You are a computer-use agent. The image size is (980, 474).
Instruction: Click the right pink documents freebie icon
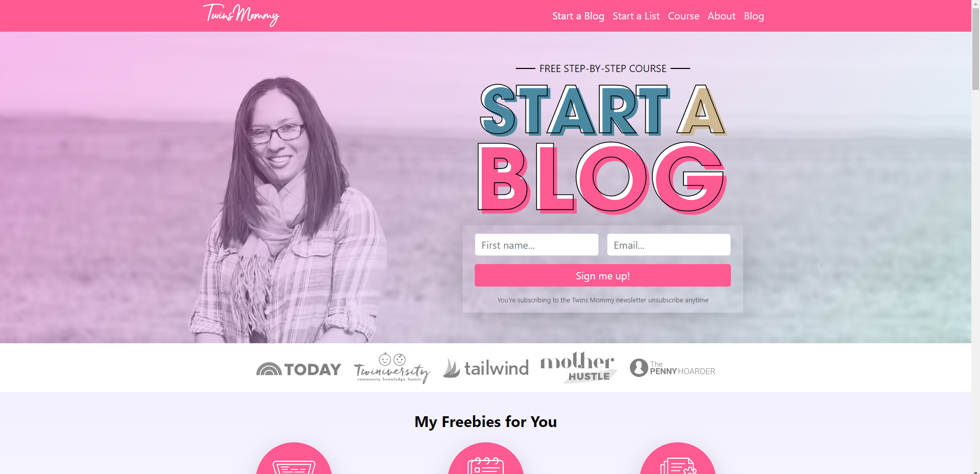point(678,458)
